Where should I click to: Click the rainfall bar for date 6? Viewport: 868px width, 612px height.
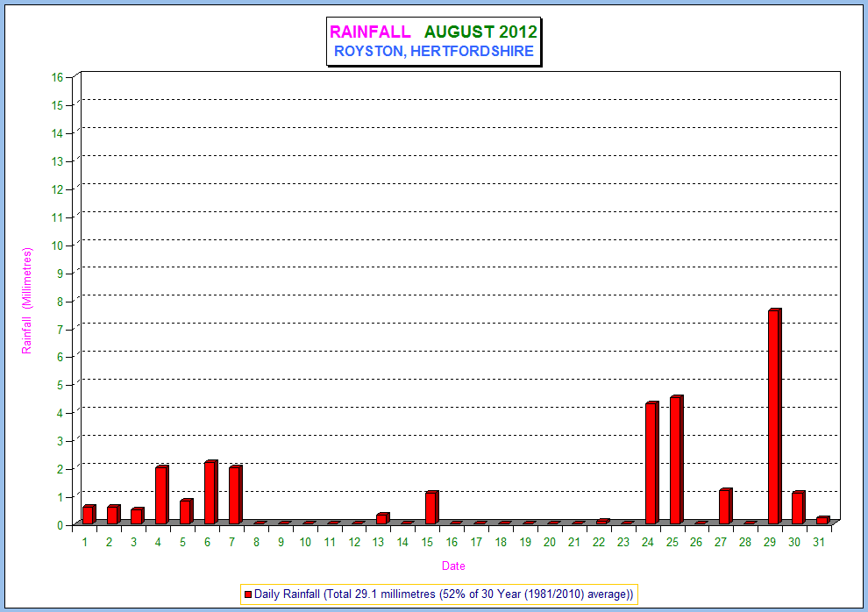(x=211, y=492)
